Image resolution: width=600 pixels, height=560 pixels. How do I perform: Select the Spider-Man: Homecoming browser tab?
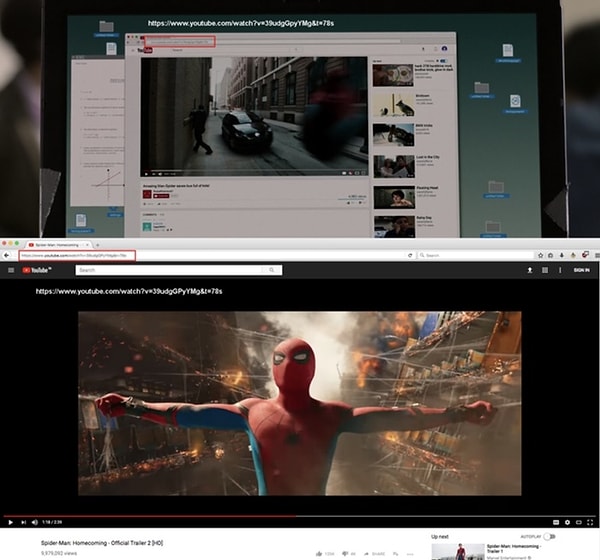coord(55,244)
